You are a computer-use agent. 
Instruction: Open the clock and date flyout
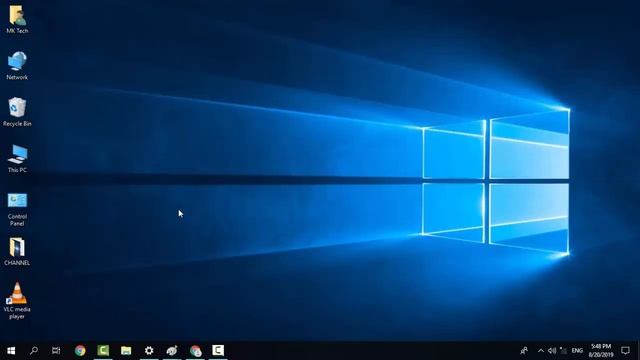pyautogui.click(x=601, y=351)
